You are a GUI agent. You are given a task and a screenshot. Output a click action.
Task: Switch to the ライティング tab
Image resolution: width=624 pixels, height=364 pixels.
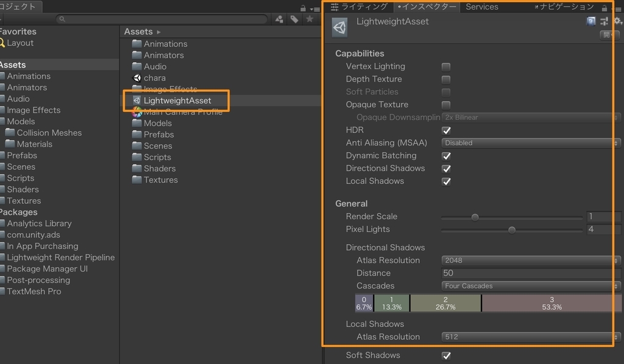[359, 7]
